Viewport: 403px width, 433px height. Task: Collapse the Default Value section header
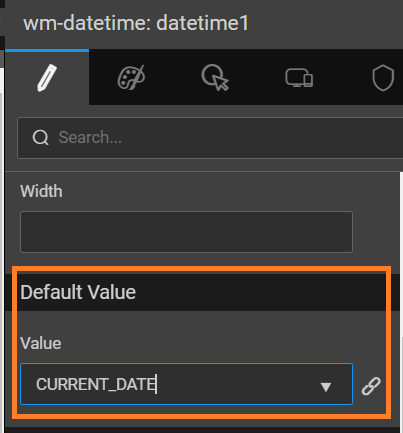tap(202, 292)
